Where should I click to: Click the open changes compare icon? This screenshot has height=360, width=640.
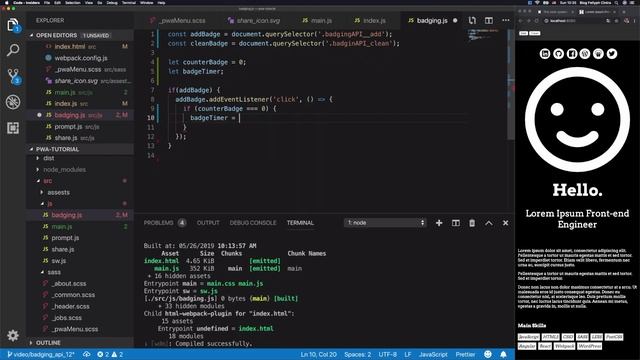point(472,20)
